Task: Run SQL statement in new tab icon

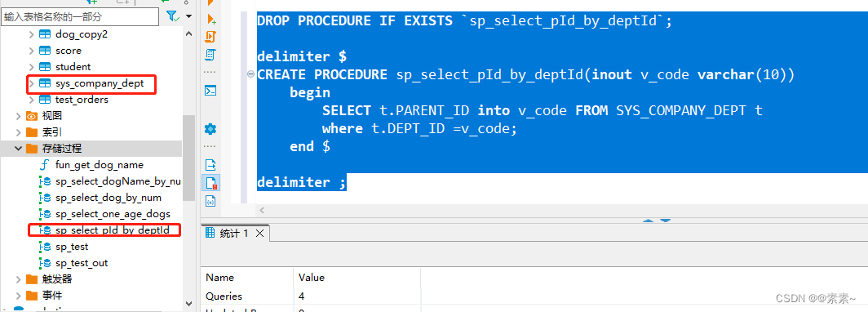Action: pyautogui.click(x=211, y=20)
